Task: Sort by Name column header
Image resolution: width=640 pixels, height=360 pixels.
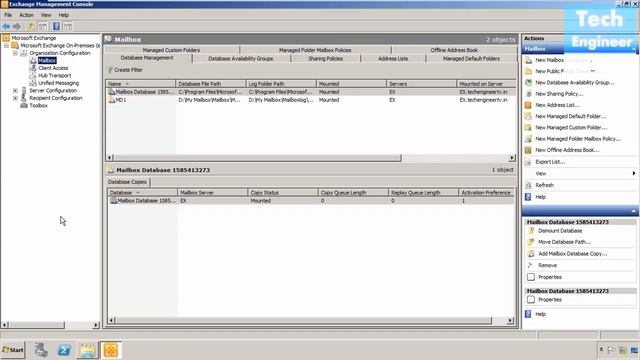Action: [x=140, y=84]
